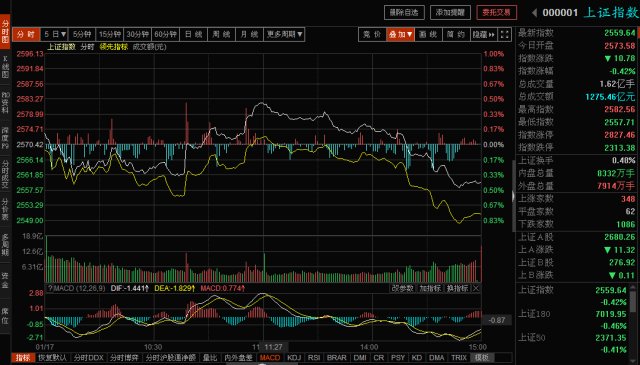Viewport: 640px width, 365px height.
Task: Open the 资金 sidebar tab
Action: pos(5,281)
